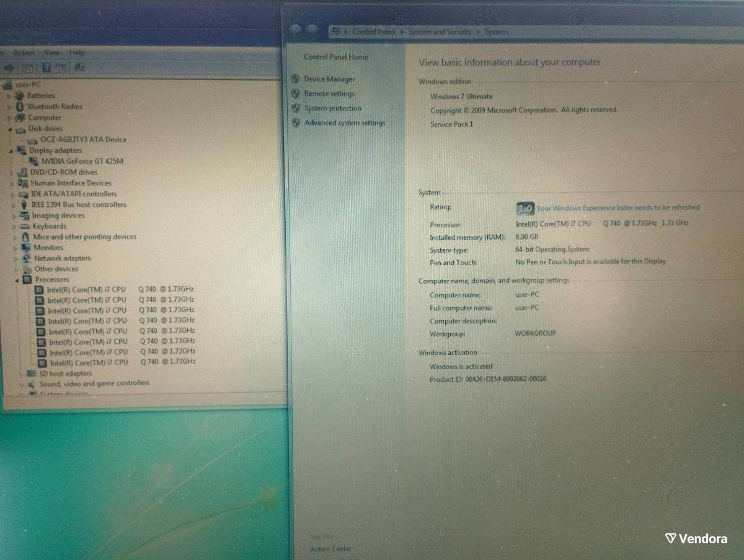Collapse the Processors node arrow
The width and height of the screenshot is (744, 560).
[x=17, y=281]
